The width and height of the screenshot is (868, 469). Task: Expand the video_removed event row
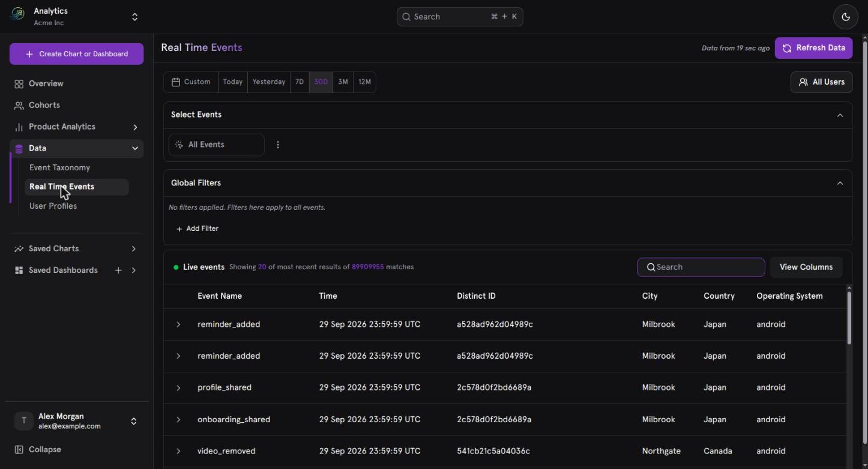(x=178, y=451)
